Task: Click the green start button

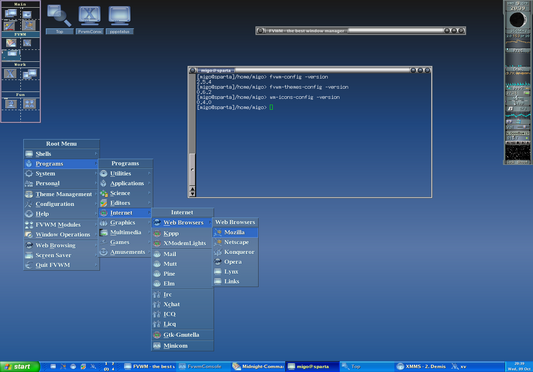Action: click(20, 367)
